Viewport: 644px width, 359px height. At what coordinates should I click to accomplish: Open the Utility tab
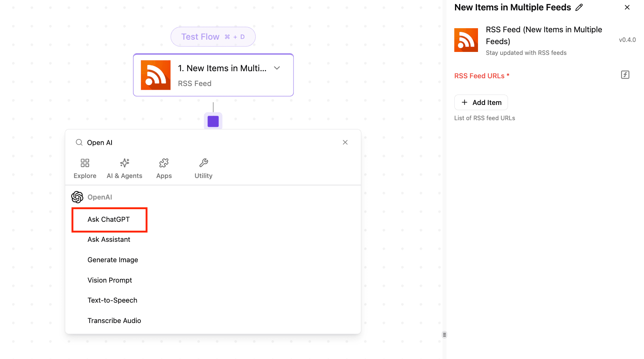[x=203, y=169]
